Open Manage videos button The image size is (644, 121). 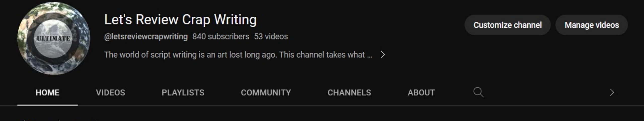(592, 25)
